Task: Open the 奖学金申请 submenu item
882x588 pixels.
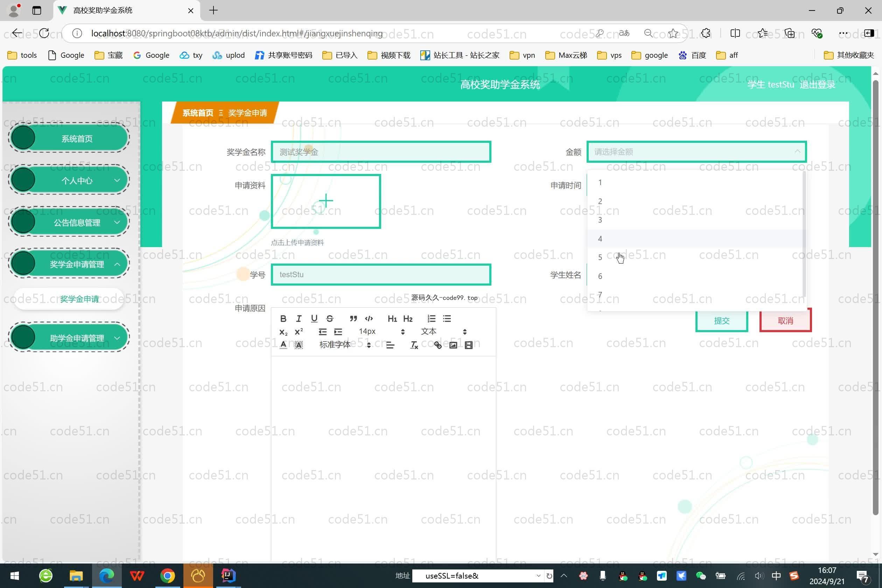Action: click(69, 299)
